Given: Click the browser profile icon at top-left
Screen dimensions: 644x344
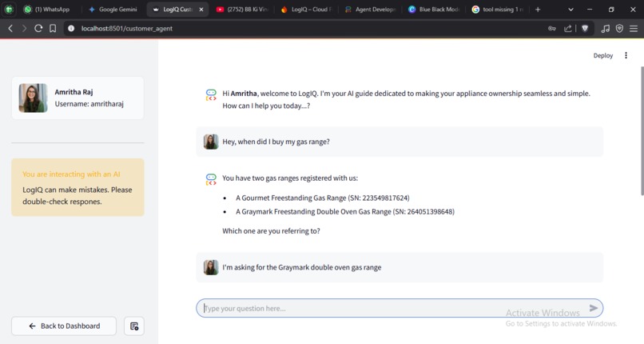Looking at the screenshot, I should pos(9,9).
